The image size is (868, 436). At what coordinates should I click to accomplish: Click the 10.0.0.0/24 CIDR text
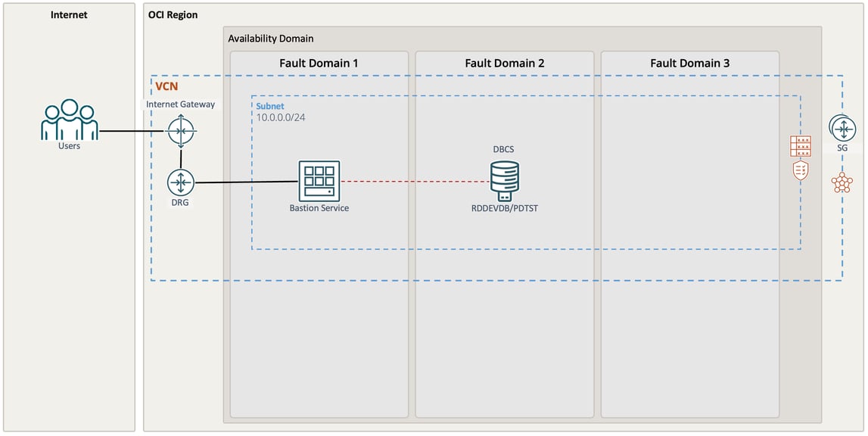[281, 118]
